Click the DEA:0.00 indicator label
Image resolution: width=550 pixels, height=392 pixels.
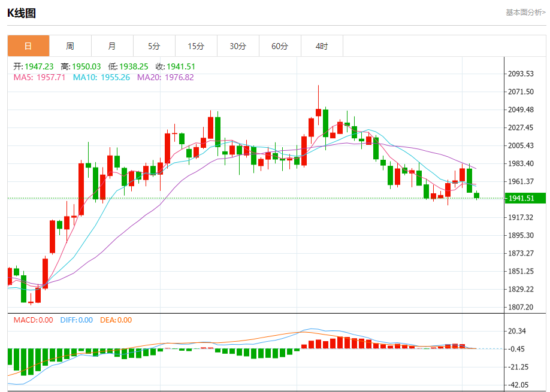pos(116,320)
